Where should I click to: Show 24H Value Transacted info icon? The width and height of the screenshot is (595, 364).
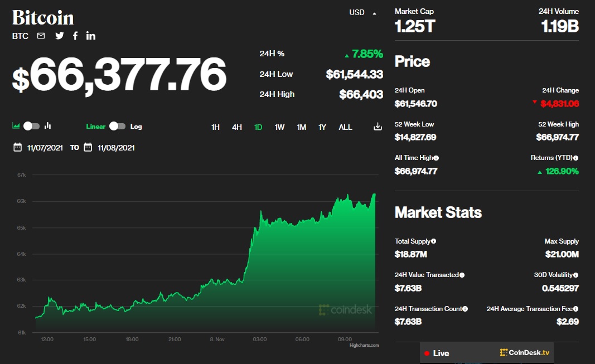pyautogui.click(x=462, y=275)
